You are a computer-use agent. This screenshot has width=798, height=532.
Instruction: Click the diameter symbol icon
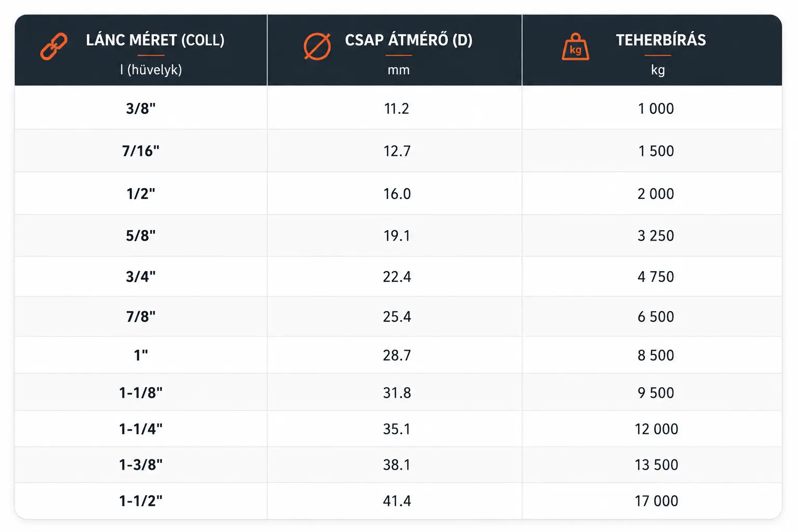click(317, 47)
